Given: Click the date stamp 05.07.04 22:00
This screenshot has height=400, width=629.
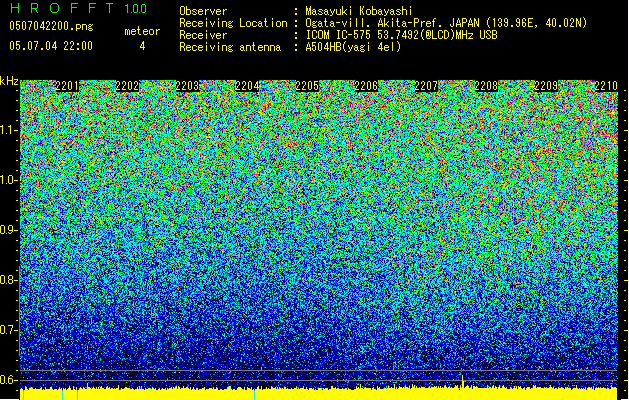Looking at the screenshot, I should [51, 46].
